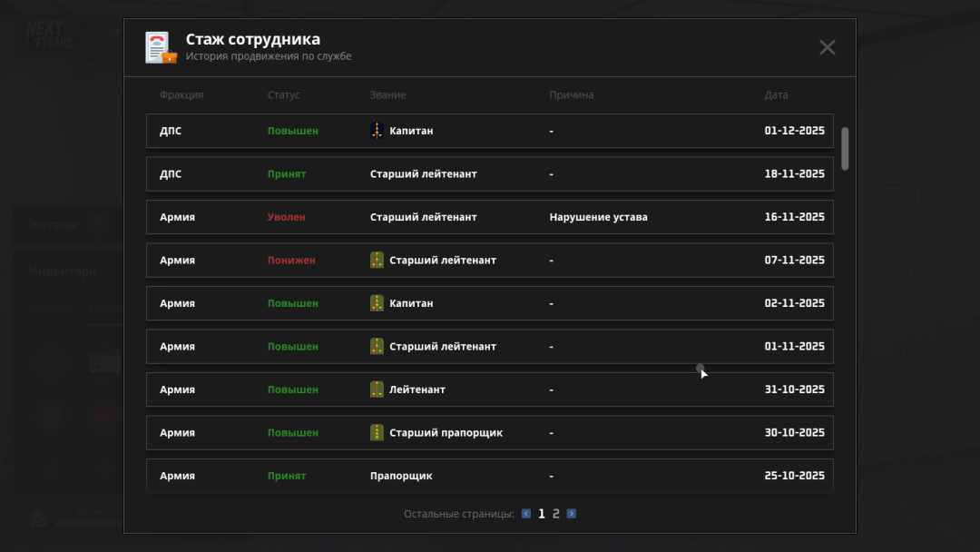Click Army Captain rank insignia icon

pos(377,303)
